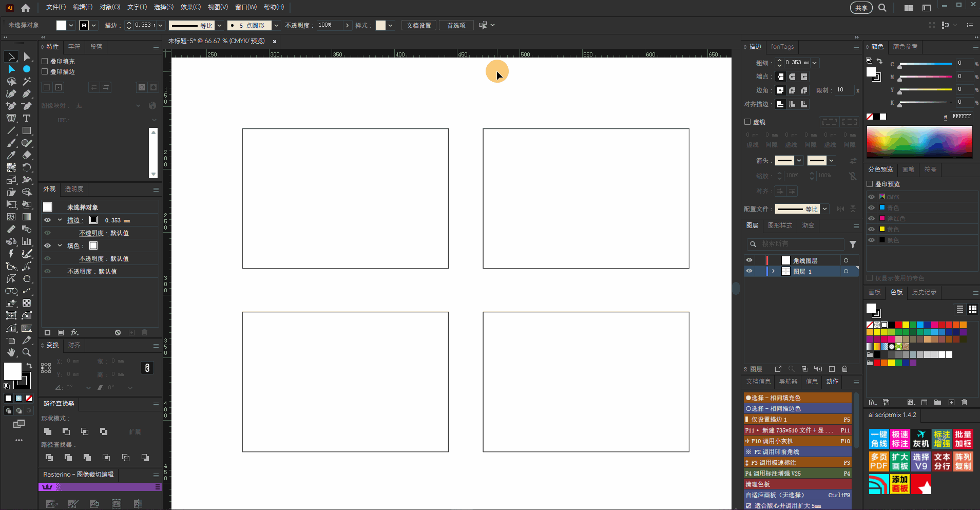Run the 多页PDF script tile
Screen dimensions: 980x510
(x=879, y=461)
